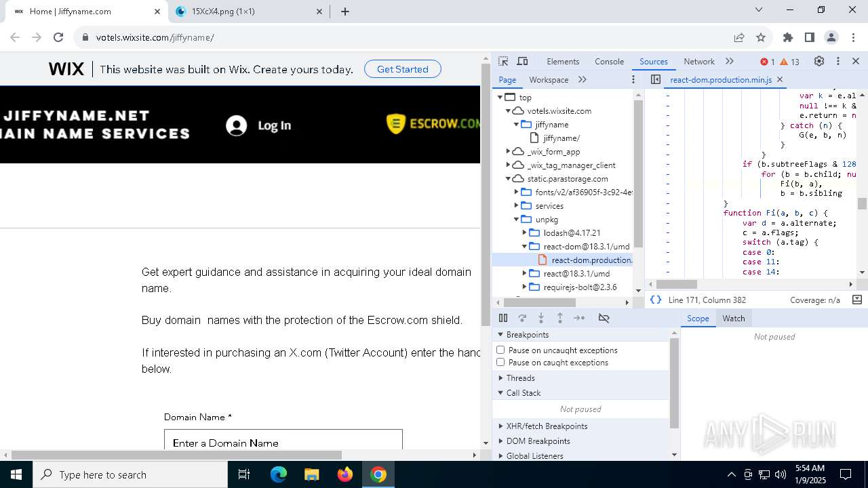Expand the lodash@4.17.21 folder
This screenshot has height=488, width=868.
(x=524, y=233)
